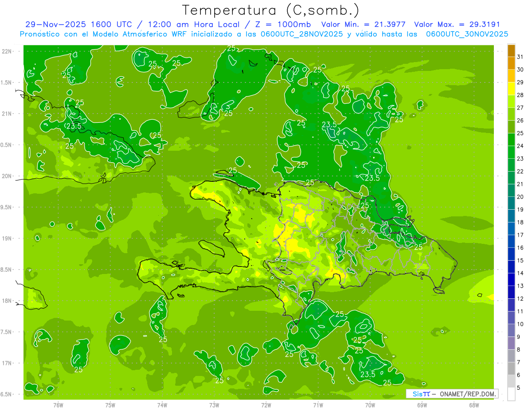Click the '74W' longitude axis label

pos(162,405)
